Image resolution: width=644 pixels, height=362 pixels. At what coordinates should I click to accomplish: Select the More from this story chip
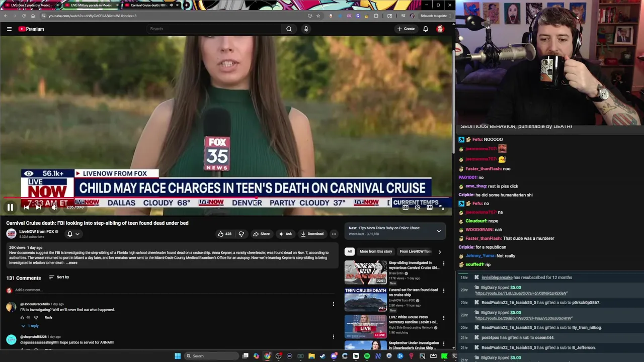point(375,251)
